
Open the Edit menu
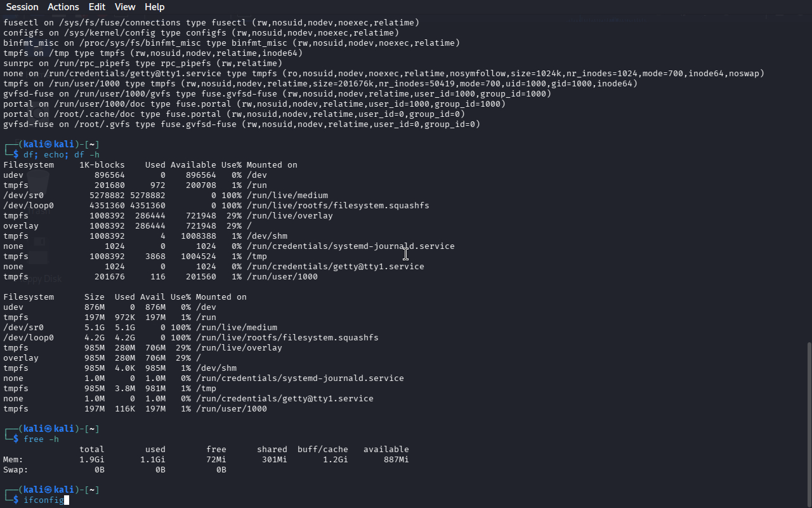pyautogui.click(x=97, y=7)
